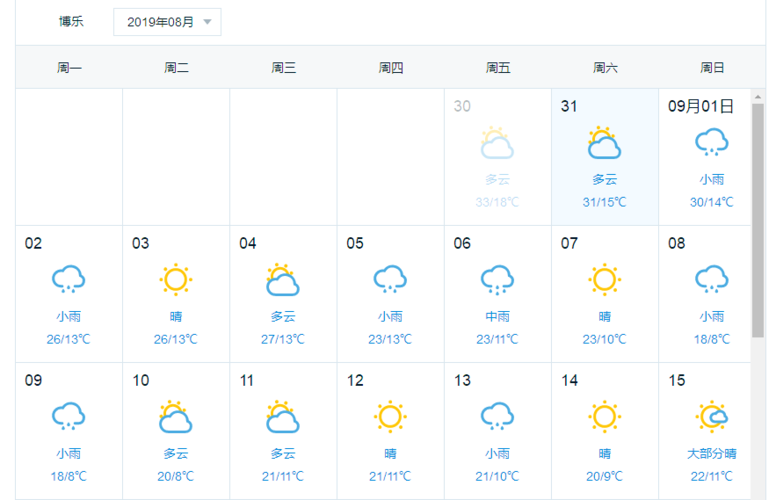Click the scrollbar up arrow
776x500 pixels.
coord(758,97)
